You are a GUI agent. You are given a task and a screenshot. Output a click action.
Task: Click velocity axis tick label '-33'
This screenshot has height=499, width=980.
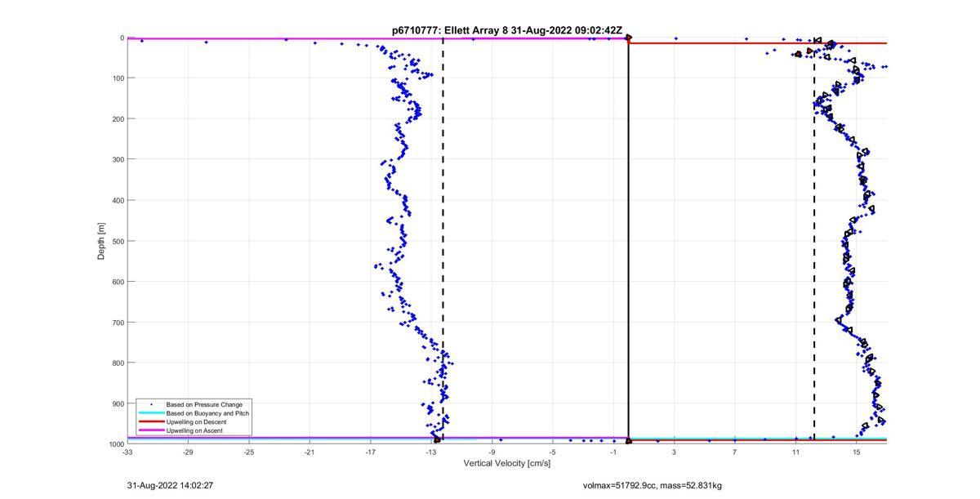[x=127, y=452]
